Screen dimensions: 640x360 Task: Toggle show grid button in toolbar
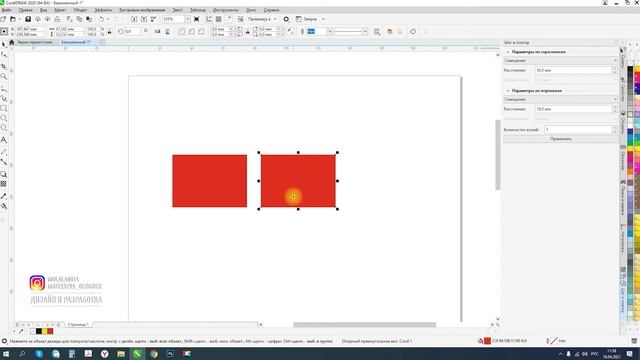coord(219,19)
